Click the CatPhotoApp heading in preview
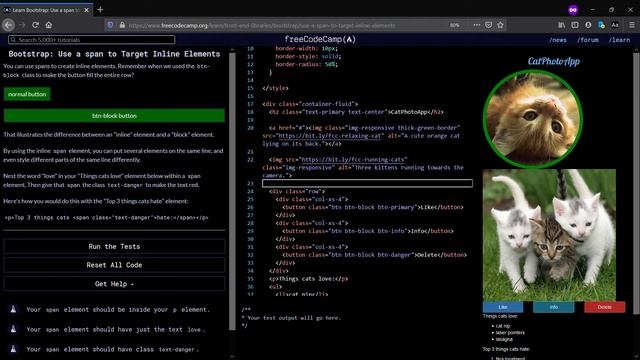The height and width of the screenshot is (360, 640). click(x=553, y=61)
